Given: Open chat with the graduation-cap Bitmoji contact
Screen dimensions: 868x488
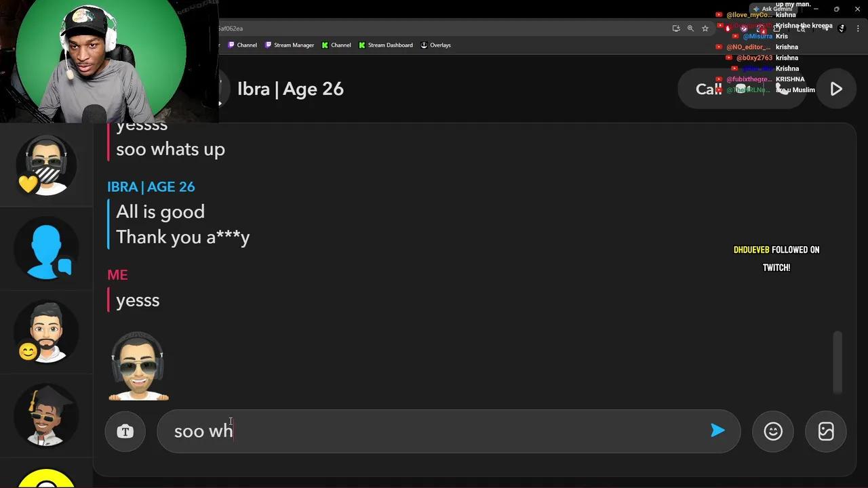Looking at the screenshot, I should [46, 415].
